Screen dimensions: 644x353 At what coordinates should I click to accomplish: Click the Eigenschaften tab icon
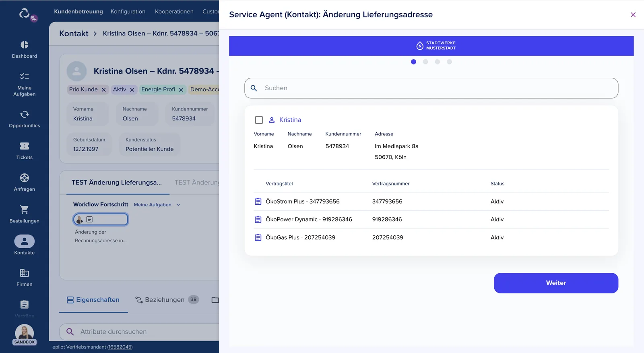coord(70,300)
